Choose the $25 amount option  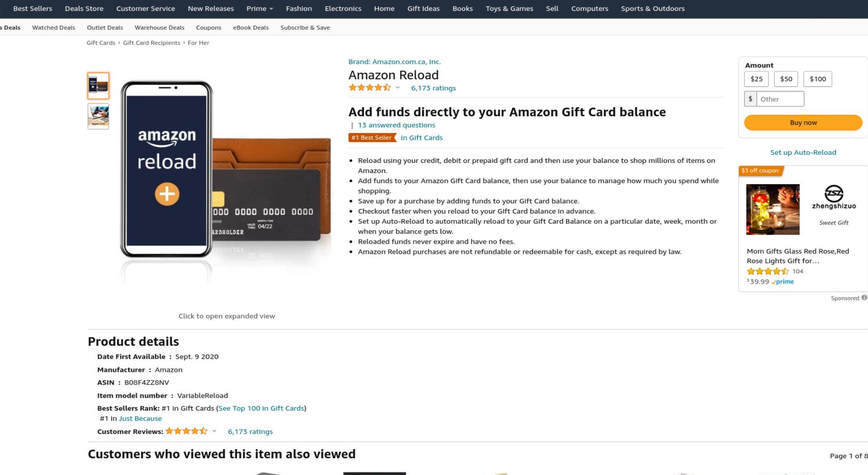pos(756,79)
